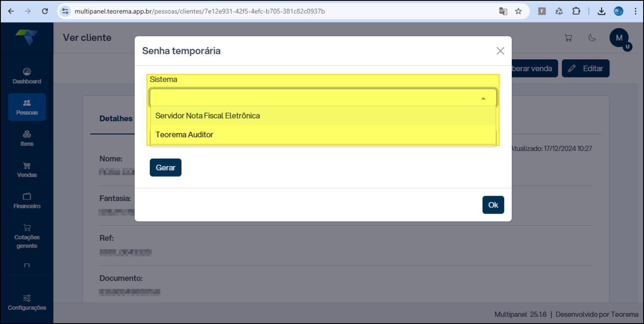The image size is (644, 324).
Task: Open the Dashboard sidebar icon
Action: pos(27,76)
